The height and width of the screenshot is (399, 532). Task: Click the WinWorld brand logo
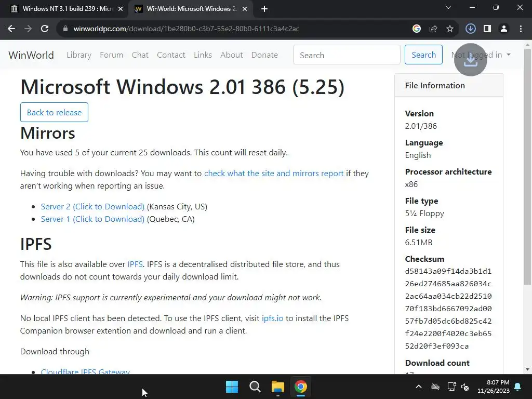click(31, 55)
